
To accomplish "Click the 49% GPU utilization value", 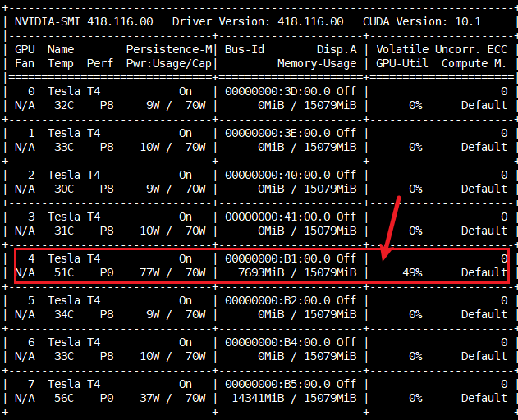I will [x=412, y=272].
